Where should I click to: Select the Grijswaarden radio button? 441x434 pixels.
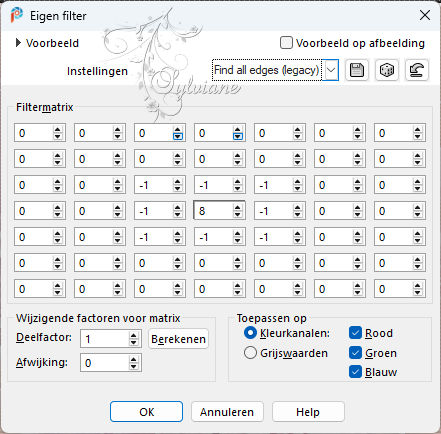[250, 353]
